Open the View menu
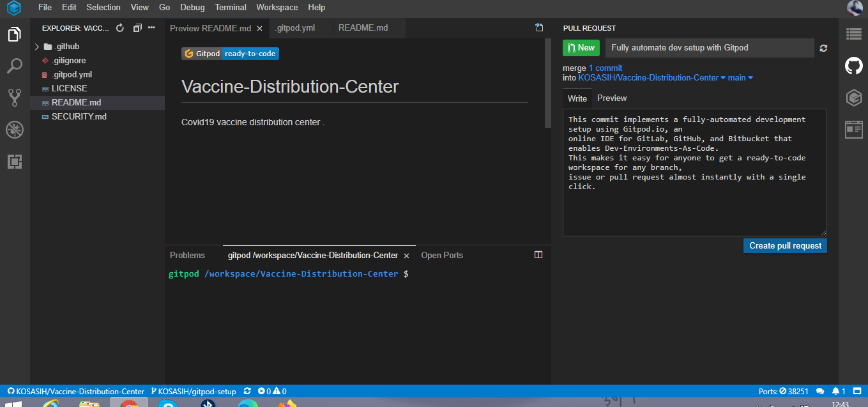The image size is (868, 407). point(139,8)
